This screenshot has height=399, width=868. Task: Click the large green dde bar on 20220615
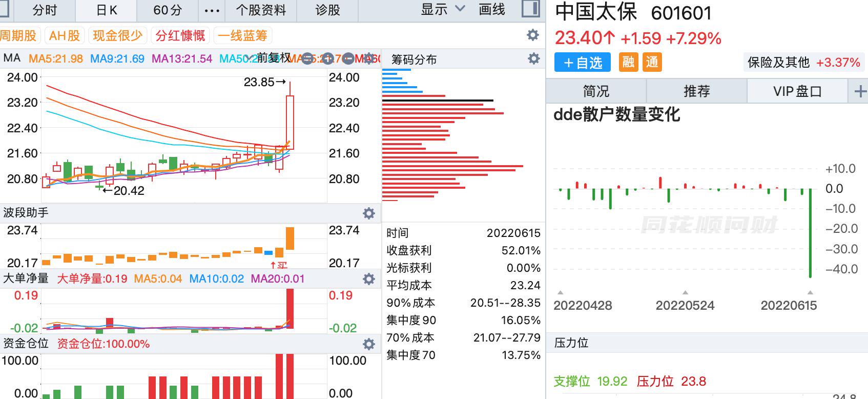click(x=811, y=233)
